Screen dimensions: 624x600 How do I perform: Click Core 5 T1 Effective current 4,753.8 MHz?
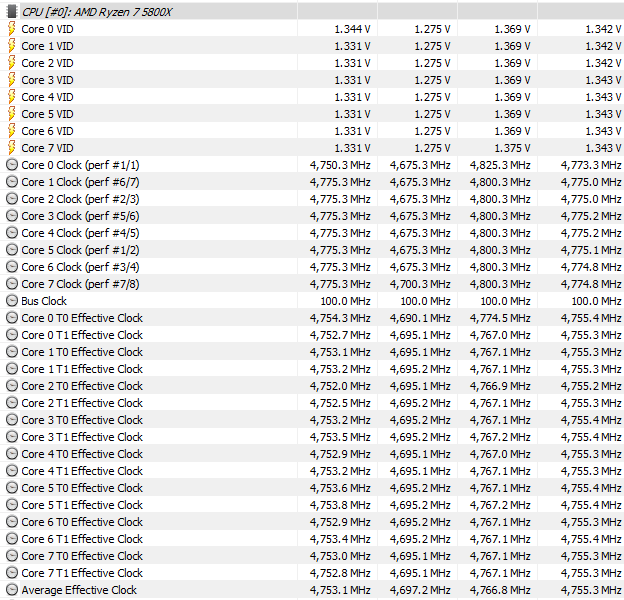coord(340,505)
